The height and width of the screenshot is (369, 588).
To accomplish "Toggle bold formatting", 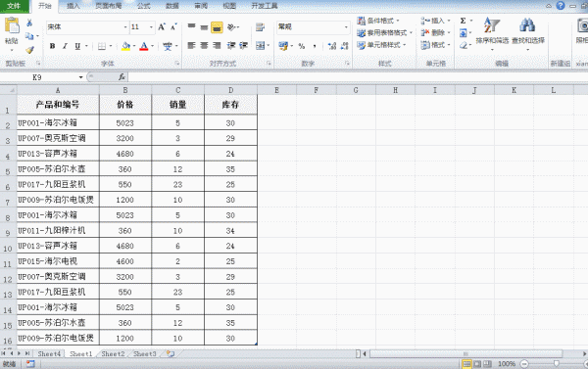I will click(x=52, y=46).
